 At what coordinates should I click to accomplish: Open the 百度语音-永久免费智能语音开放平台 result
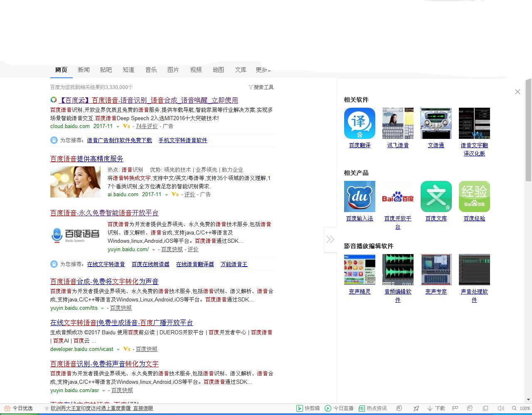(x=103, y=213)
